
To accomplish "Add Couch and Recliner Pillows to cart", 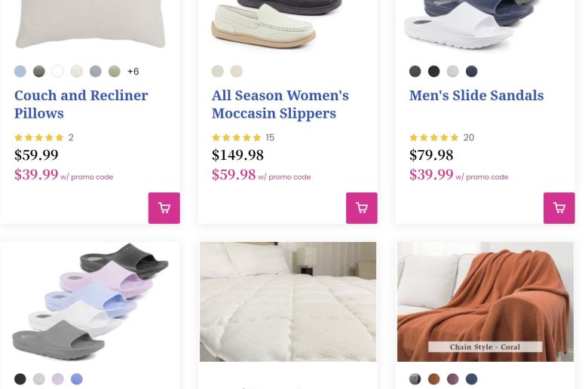I will [x=164, y=208].
